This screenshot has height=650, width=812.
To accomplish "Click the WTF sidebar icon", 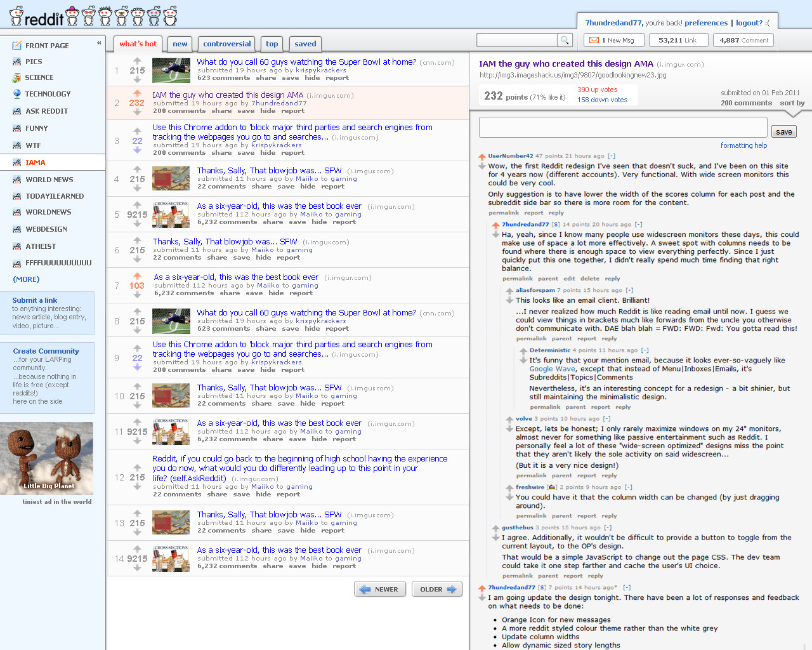I will (16, 145).
